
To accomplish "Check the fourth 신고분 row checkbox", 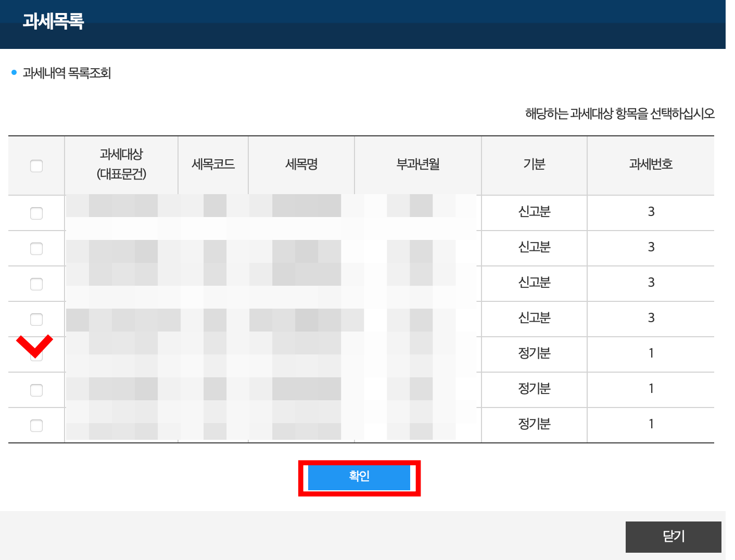I will coord(36,319).
